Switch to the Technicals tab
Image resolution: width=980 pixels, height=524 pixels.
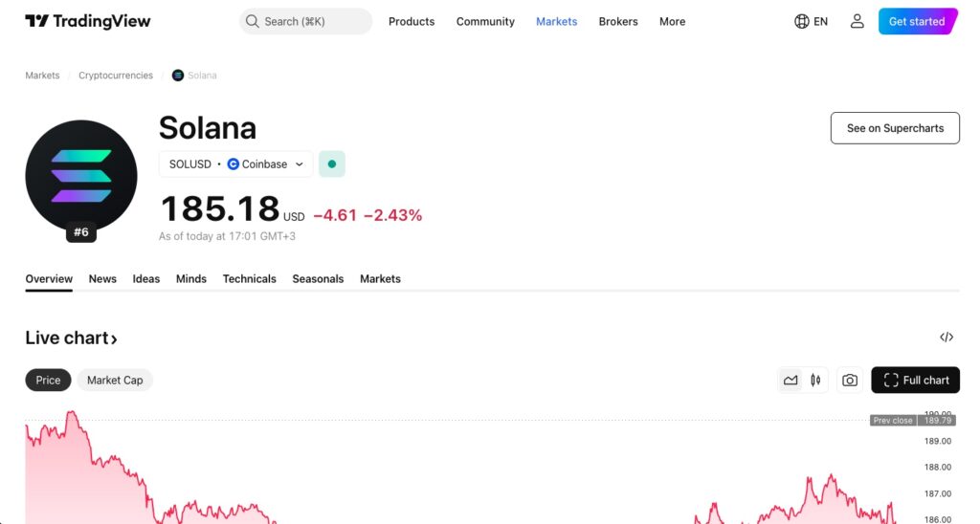point(250,279)
